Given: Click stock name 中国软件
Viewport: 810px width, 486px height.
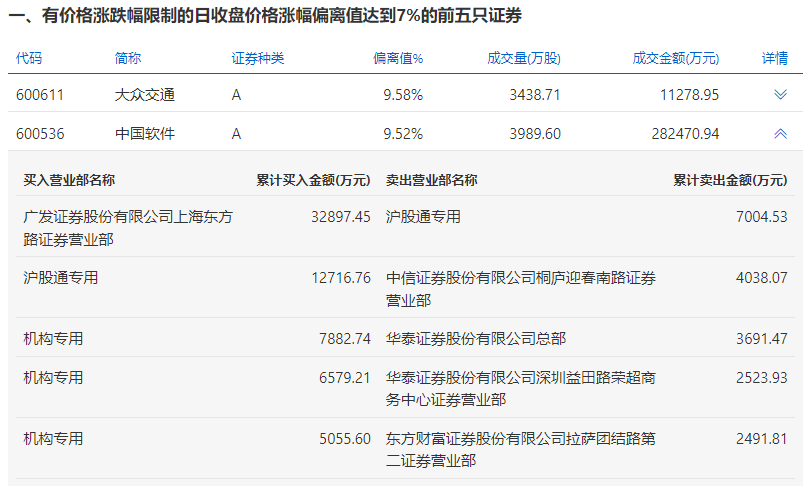Looking at the screenshot, I should pos(145,134).
